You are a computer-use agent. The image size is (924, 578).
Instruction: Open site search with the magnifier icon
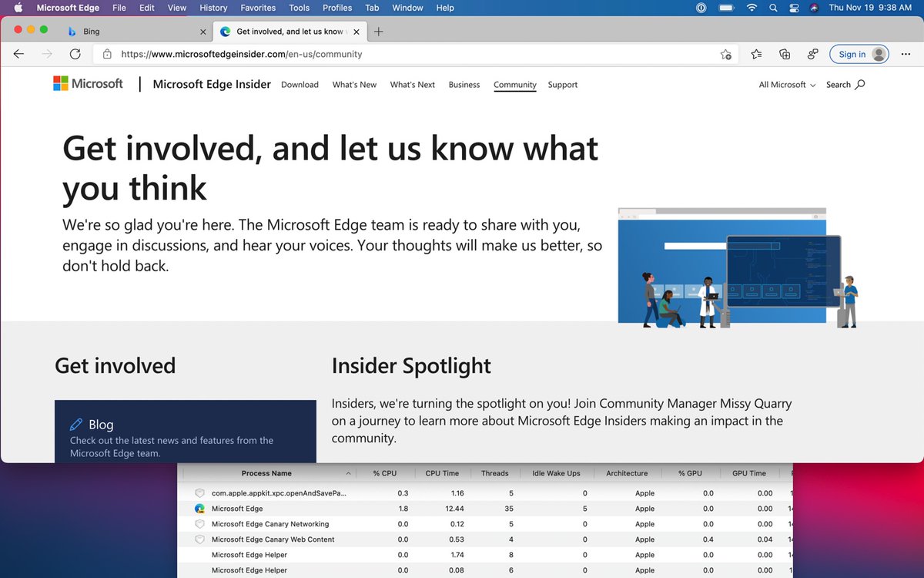(860, 85)
